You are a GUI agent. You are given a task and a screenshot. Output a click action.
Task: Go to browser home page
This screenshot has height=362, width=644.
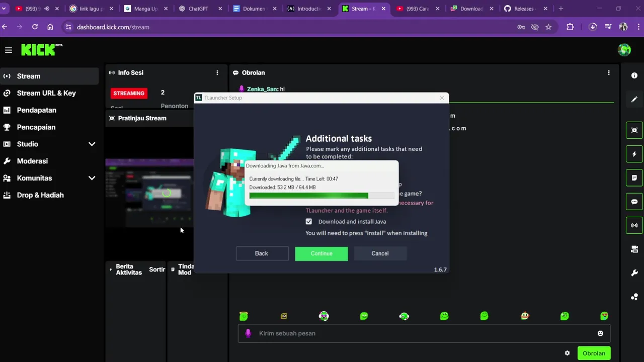[50, 27]
